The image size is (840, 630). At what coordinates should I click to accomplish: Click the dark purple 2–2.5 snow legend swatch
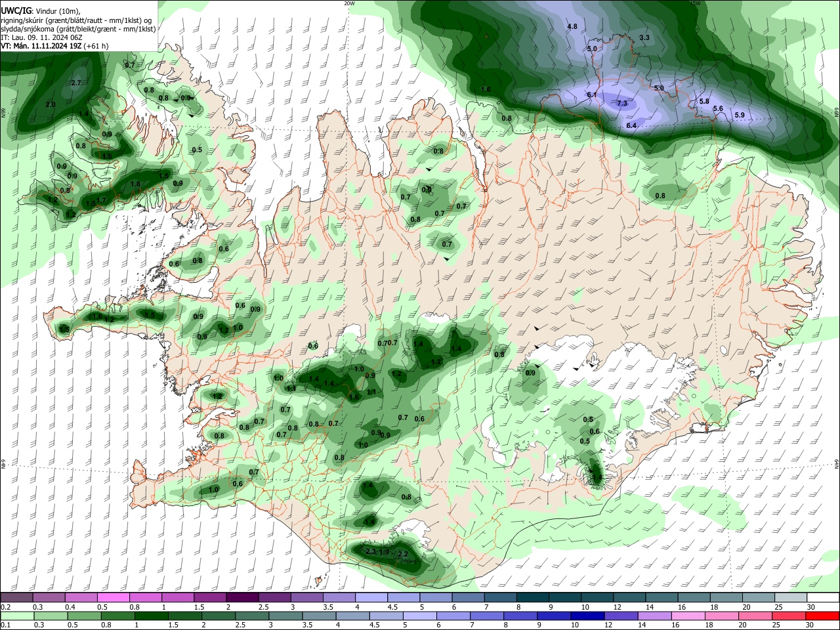pos(242,598)
